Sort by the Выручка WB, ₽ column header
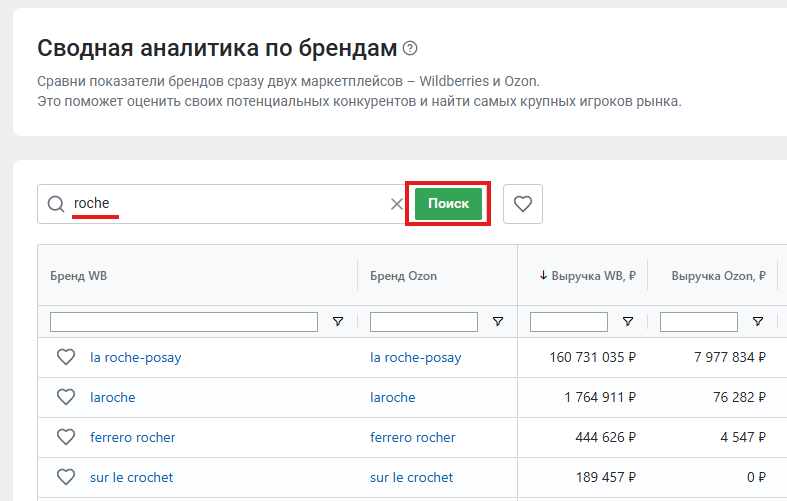 pyautogui.click(x=587, y=276)
